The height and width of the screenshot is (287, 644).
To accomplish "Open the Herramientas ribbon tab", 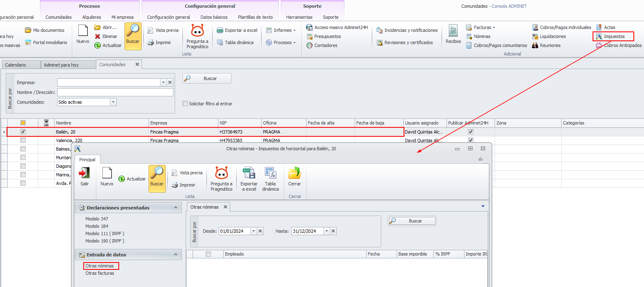I will coord(299,17).
